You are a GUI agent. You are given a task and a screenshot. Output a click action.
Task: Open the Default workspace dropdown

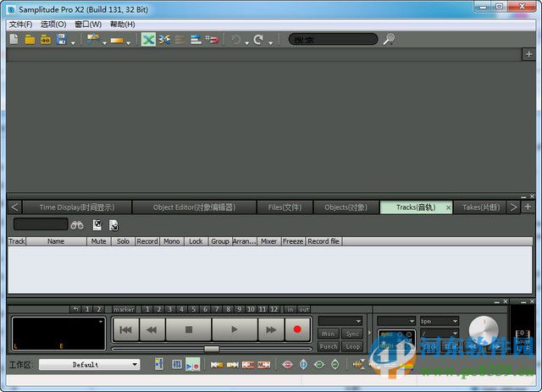(90, 364)
